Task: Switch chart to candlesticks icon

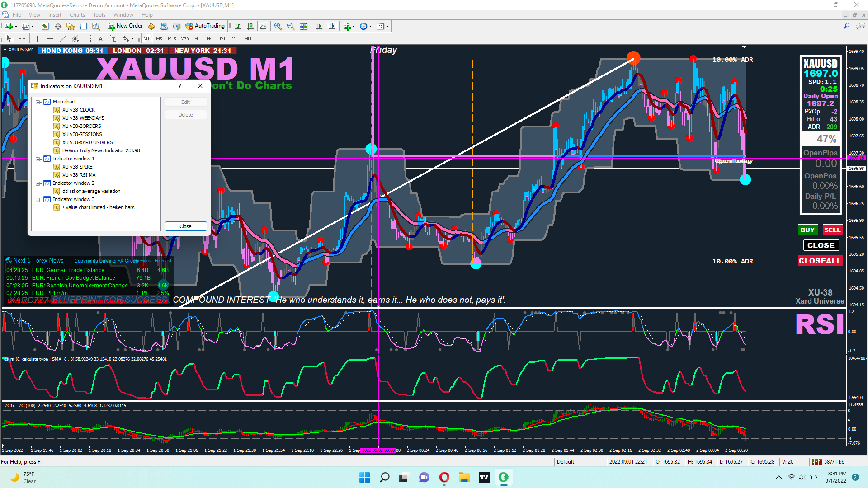Action: pos(250,26)
